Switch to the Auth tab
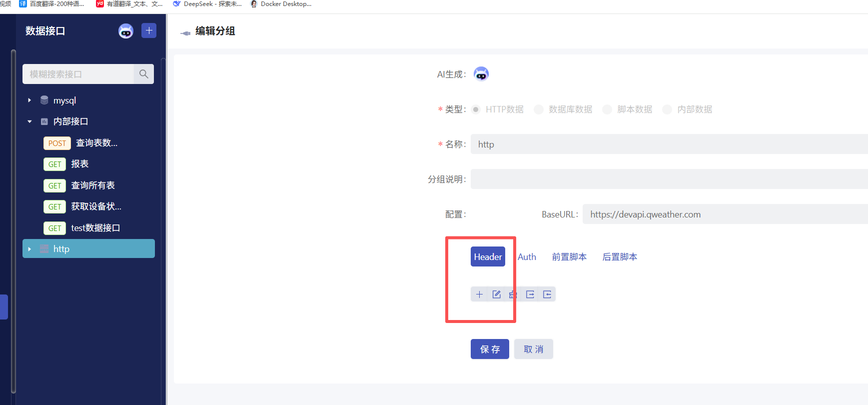Screen dimensions: 868x405 click(x=527, y=257)
